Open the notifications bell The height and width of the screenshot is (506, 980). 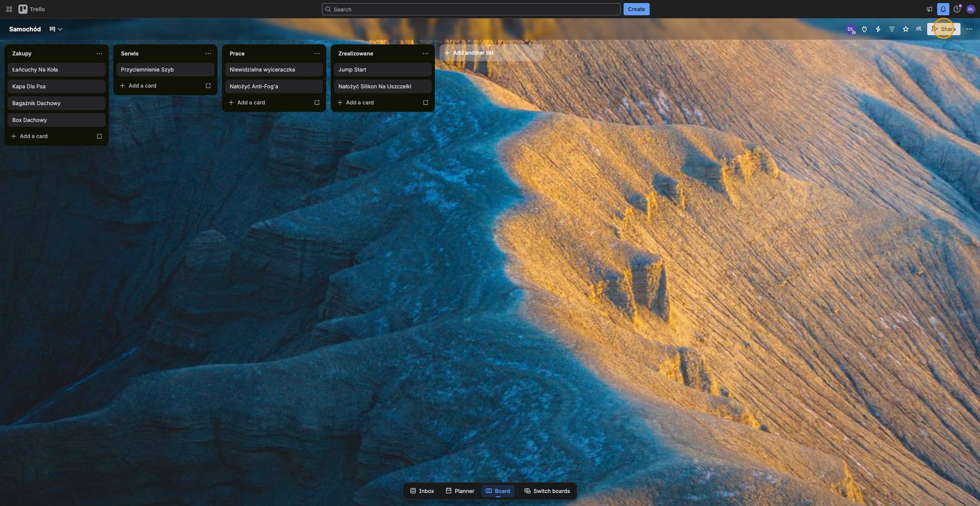pos(943,9)
